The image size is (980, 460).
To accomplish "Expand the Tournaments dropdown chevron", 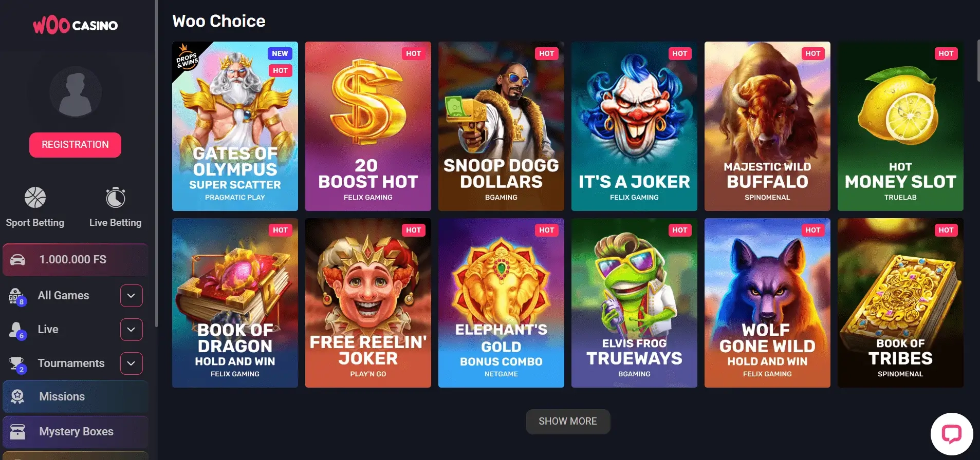I will coord(132,363).
